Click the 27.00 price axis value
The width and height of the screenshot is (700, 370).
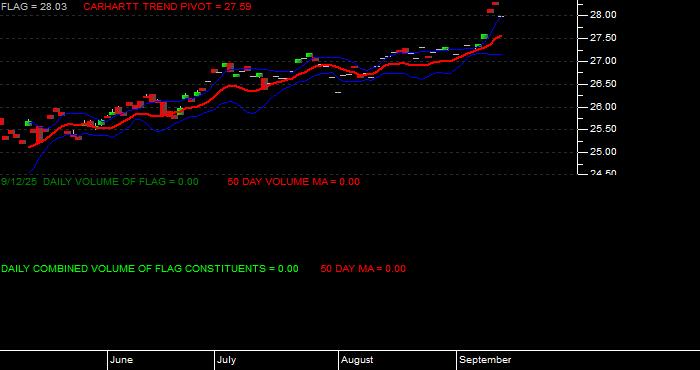pyautogui.click(x=603, y=61)
